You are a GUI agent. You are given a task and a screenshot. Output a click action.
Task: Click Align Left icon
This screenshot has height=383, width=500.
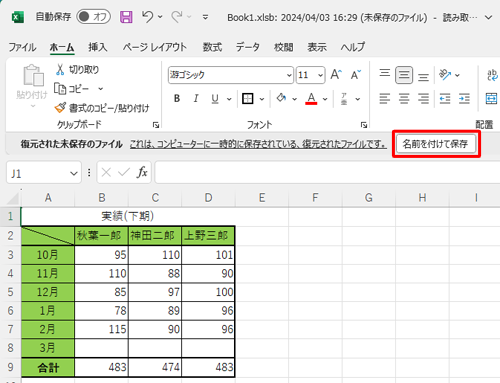[385, 99]
